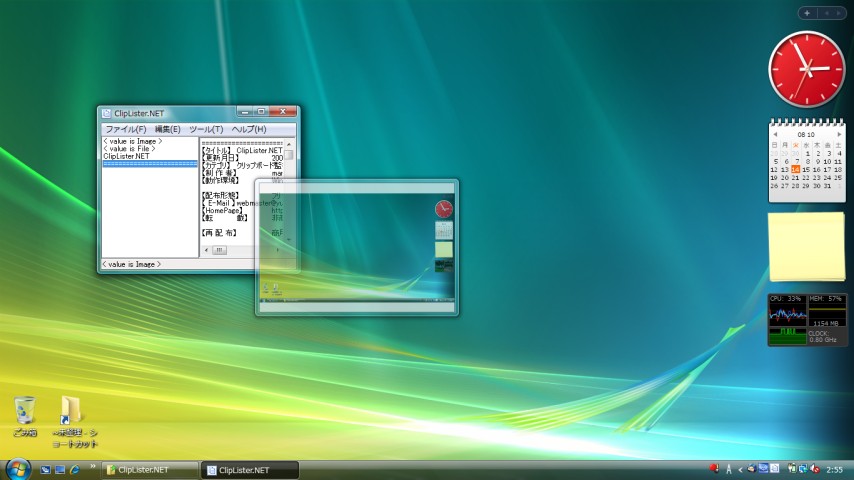Viewport: 854px width, 480px height.
Task: Click the ClipLister clipboard tray icon
Action: coord(774,469)
